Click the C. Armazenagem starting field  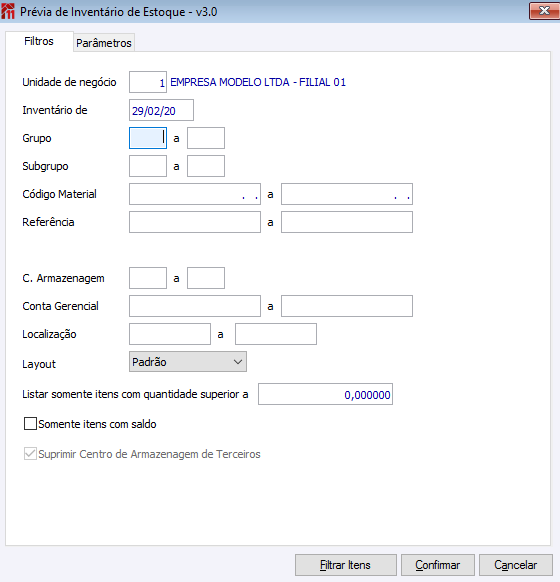pyautogui.click(x=148, y=278)
